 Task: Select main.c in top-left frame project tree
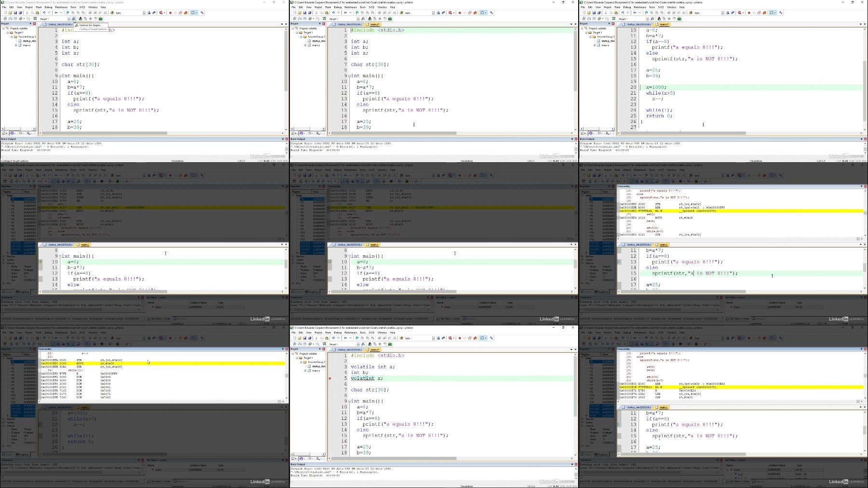(27, 45)
